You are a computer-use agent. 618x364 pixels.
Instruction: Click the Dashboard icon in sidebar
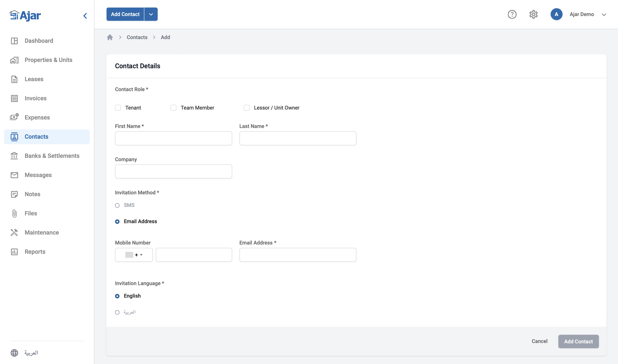coord(14,41)
